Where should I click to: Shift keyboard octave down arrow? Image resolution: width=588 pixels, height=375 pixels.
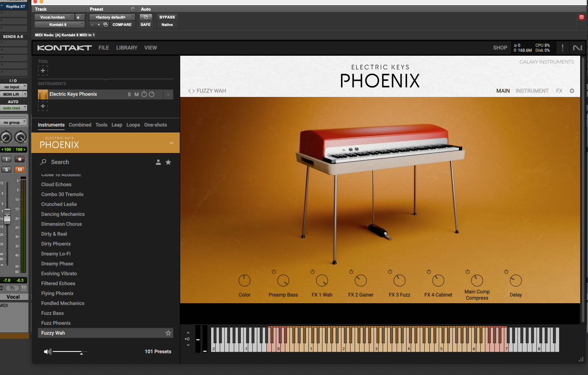(x=188, y=345)
